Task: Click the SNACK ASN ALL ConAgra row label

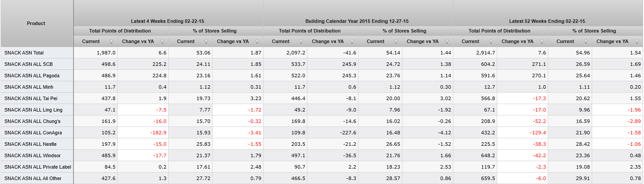Action: tap(31, 133)
